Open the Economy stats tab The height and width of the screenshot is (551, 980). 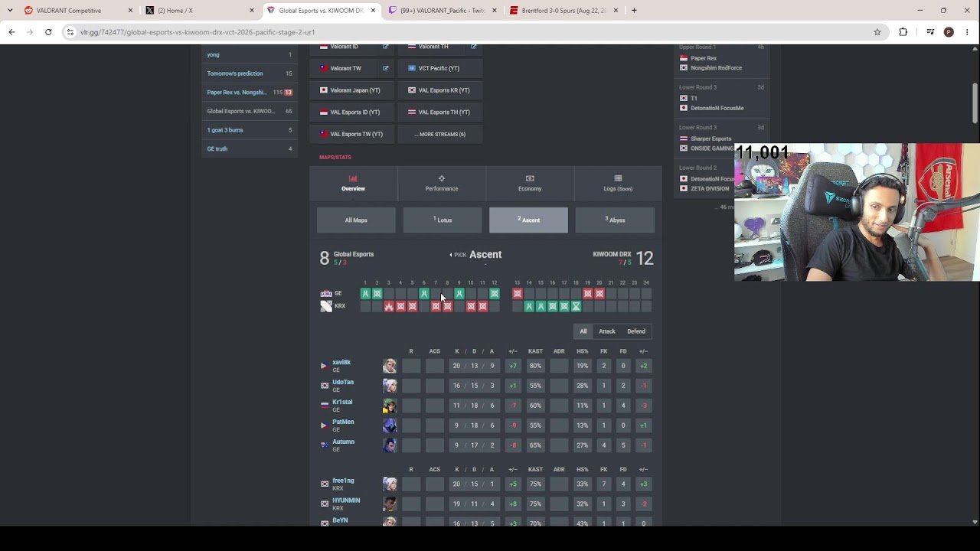coord(530,184)
